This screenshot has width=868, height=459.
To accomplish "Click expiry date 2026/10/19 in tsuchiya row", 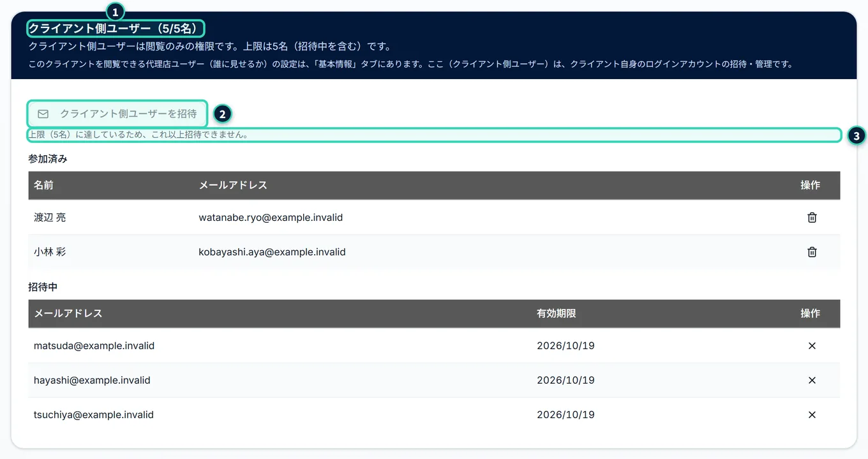I will 565,415.
